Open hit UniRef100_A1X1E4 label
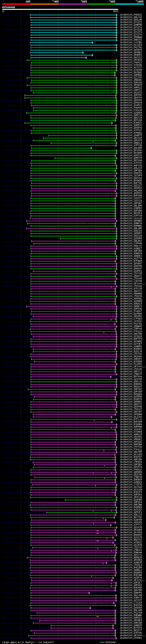This screenshot has height=644, width=146. tap(131, 45)
